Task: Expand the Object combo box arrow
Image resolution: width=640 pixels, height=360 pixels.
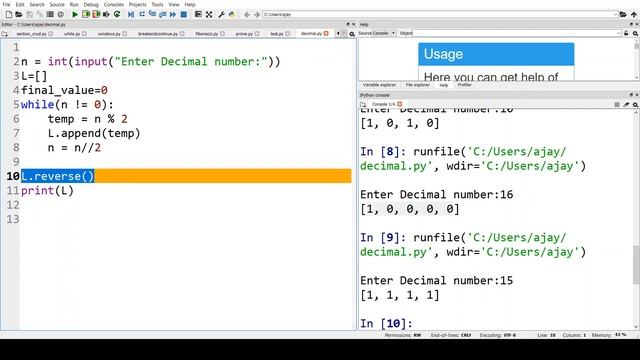Action: (x=618, y=33)
